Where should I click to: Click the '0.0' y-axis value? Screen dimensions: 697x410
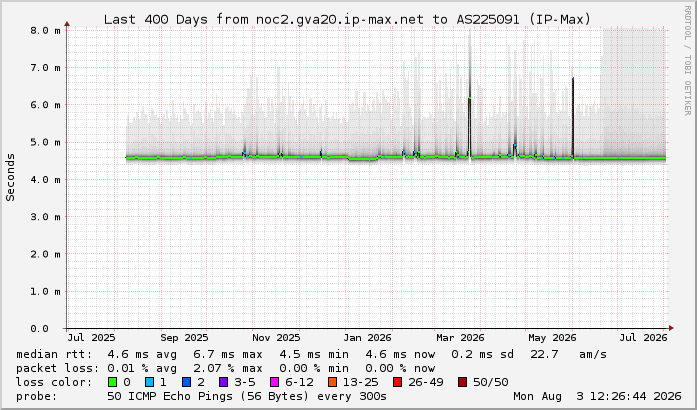pyautogui.click(x=40, y=329)
